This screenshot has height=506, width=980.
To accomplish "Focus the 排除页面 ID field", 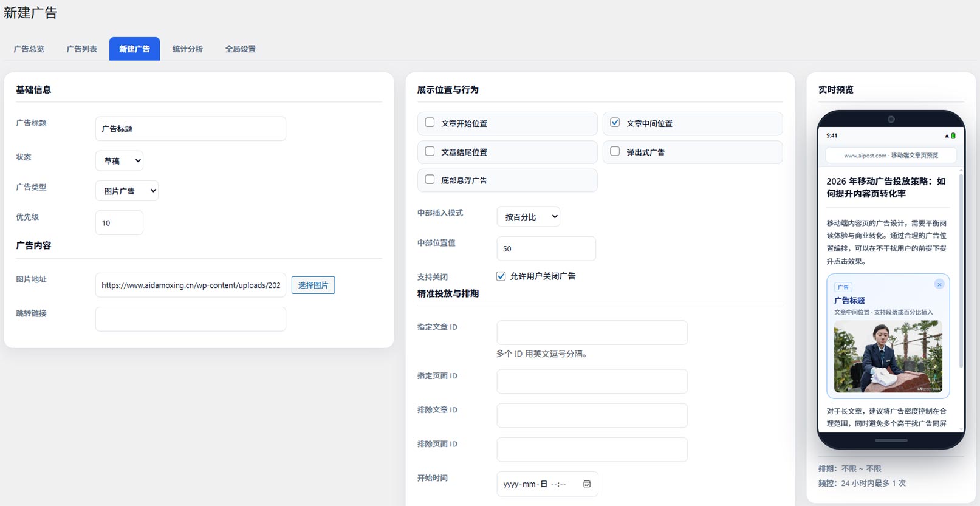I will tap(592, 450).
